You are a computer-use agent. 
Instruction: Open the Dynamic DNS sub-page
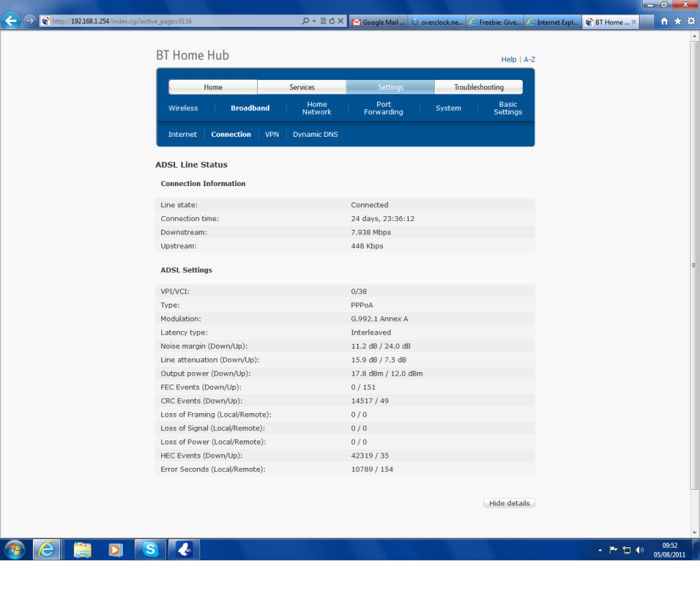point(315,135)
